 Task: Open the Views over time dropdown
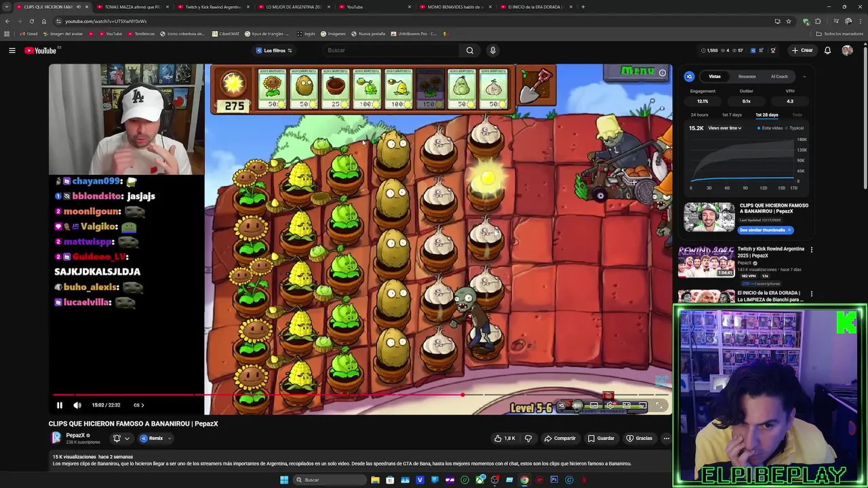pos(724,128)
